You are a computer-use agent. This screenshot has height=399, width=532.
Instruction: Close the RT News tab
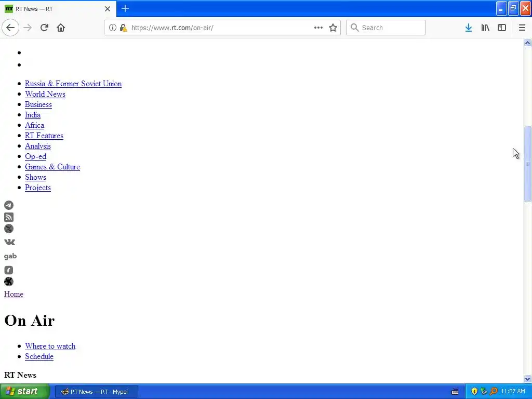click(108, 9)
